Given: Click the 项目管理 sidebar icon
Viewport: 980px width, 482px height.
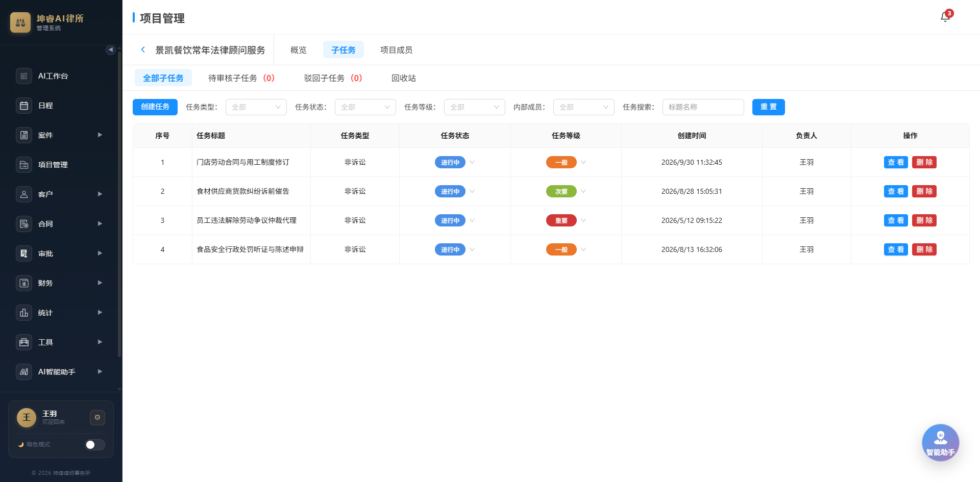Looking at the screenshot, I should tap(24, 165).
